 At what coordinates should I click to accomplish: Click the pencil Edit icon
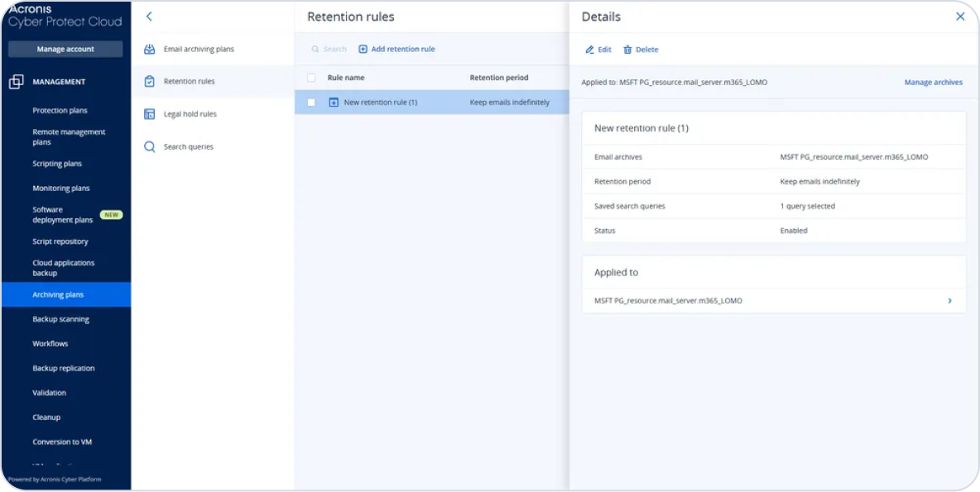pos(590,50)
